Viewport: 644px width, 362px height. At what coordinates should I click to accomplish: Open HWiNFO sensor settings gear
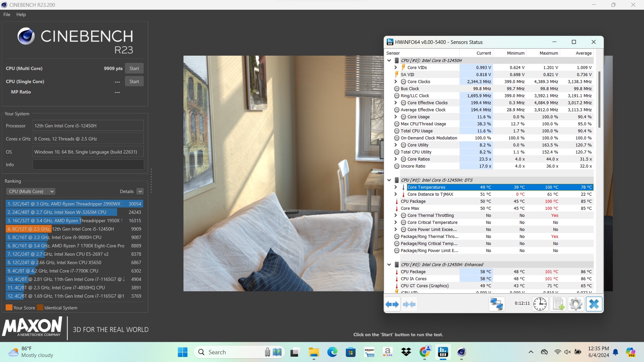click(576, 304)
